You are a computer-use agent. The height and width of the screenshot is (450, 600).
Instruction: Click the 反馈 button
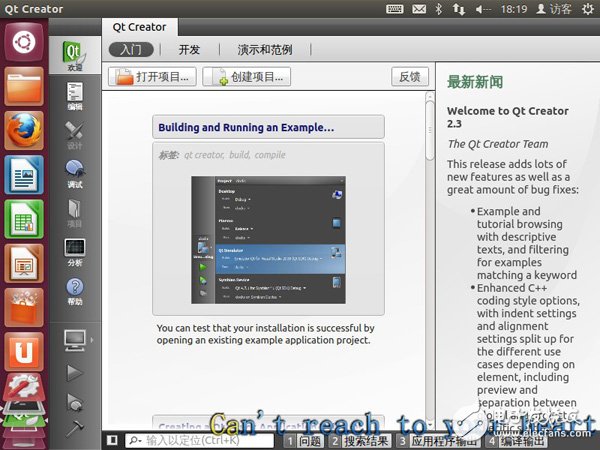(410, 77)
